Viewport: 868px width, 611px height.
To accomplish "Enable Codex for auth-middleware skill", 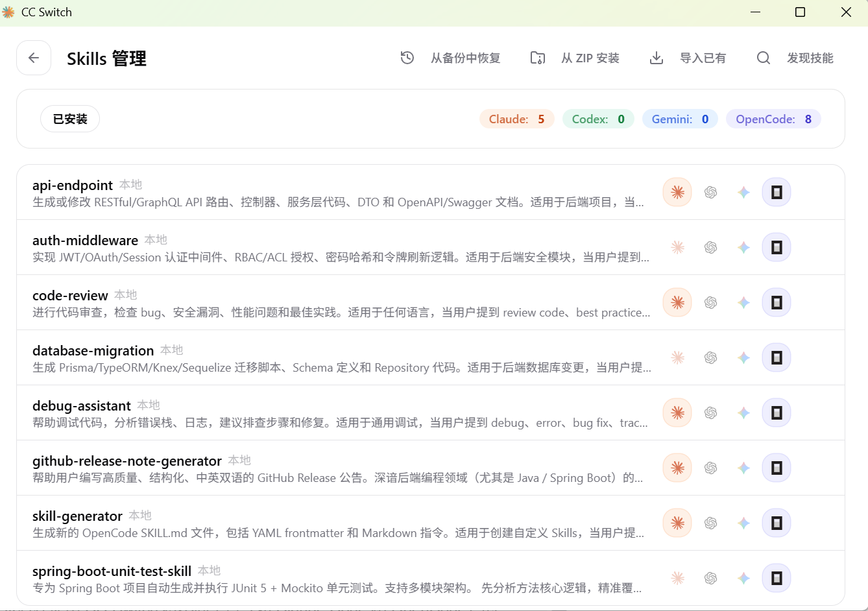I will click(x=710, y=247).
